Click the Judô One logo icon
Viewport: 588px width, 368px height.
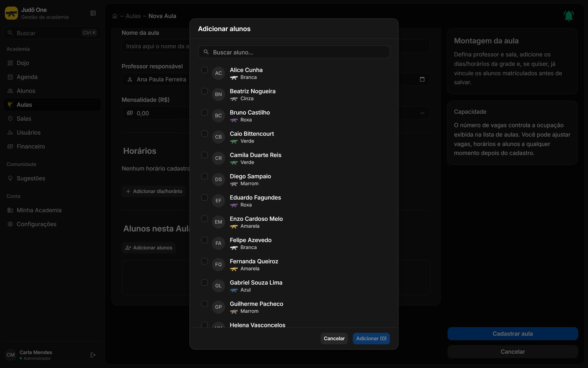pos(11,13)
